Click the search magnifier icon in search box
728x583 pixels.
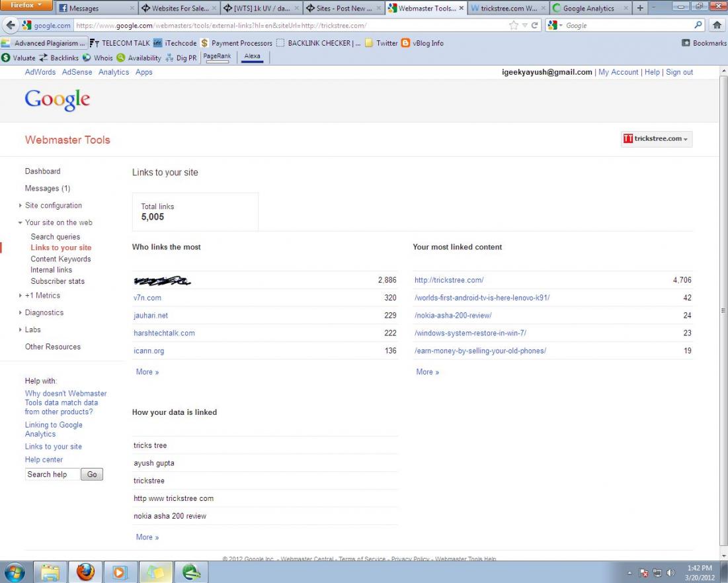tap(698, 25)
